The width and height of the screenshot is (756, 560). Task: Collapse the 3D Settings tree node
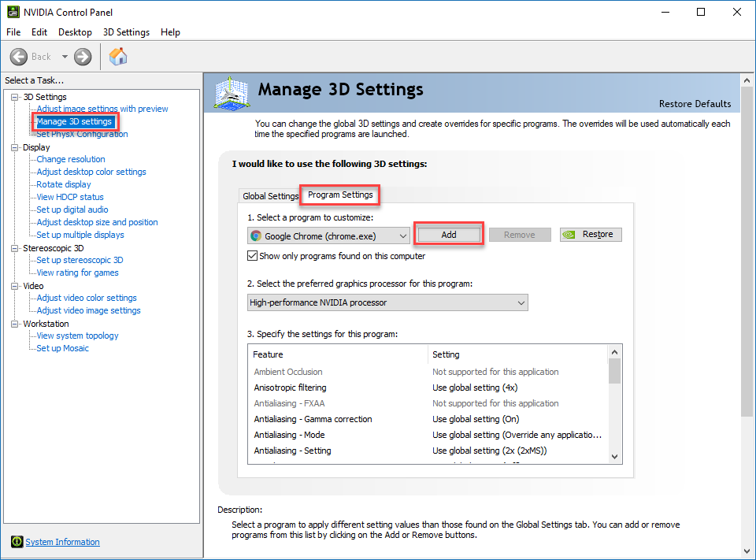tap(15, 97)
